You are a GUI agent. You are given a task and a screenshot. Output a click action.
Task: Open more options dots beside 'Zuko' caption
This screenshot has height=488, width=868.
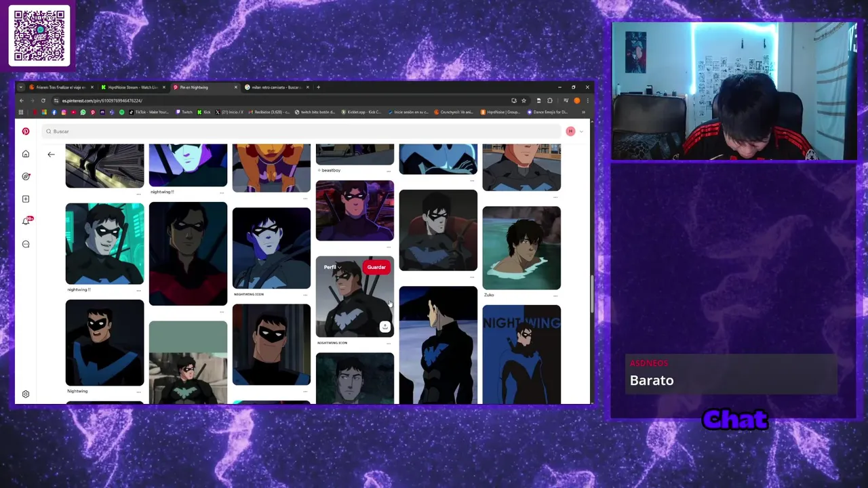(555, 295)
